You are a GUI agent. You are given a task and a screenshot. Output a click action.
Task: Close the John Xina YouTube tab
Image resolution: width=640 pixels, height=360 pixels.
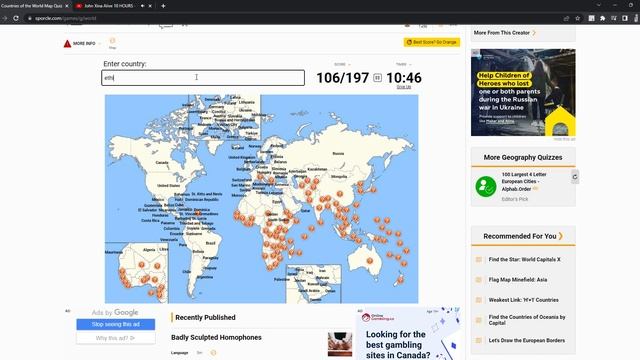[150, 6]
